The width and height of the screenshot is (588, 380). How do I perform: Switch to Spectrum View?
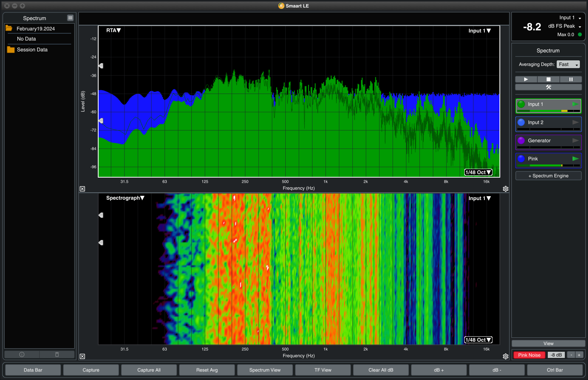click(x=265, y=370)
